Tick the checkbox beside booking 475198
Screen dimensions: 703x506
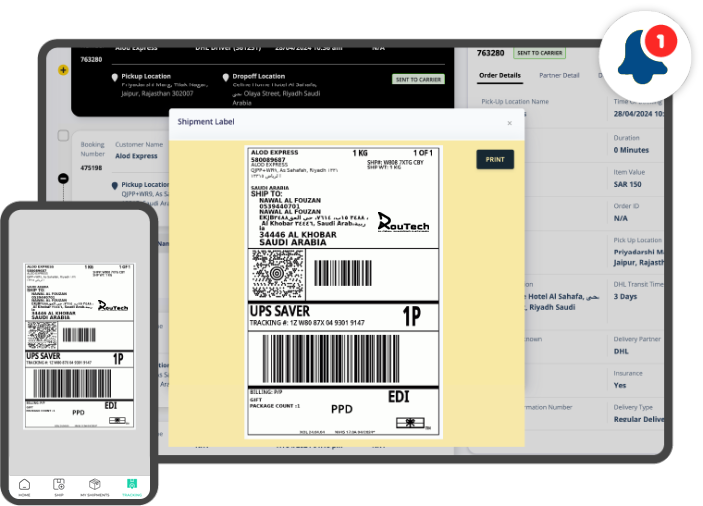click(x=63, y=135)
